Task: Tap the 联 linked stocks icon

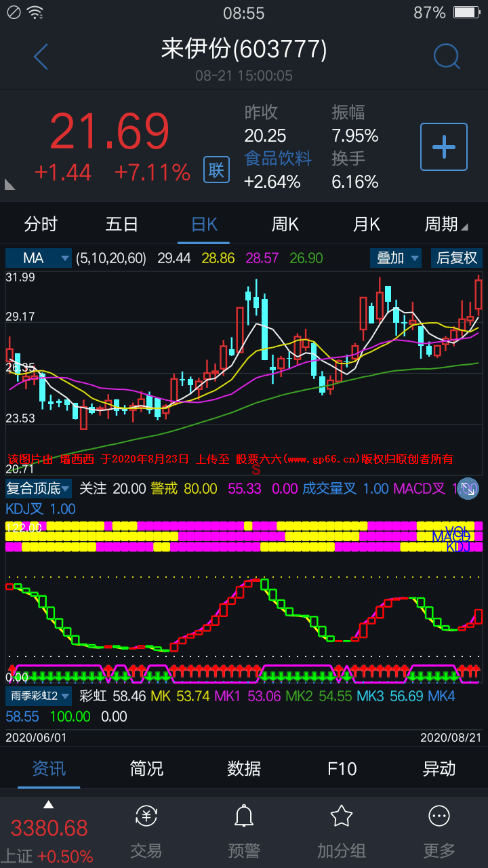Action: coord(216,170)
